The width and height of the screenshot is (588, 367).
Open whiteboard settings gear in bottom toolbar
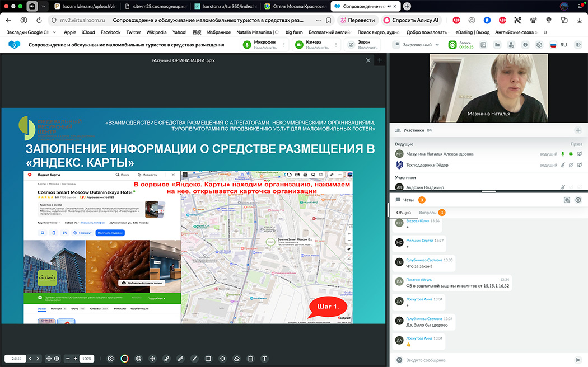point(110,359)
